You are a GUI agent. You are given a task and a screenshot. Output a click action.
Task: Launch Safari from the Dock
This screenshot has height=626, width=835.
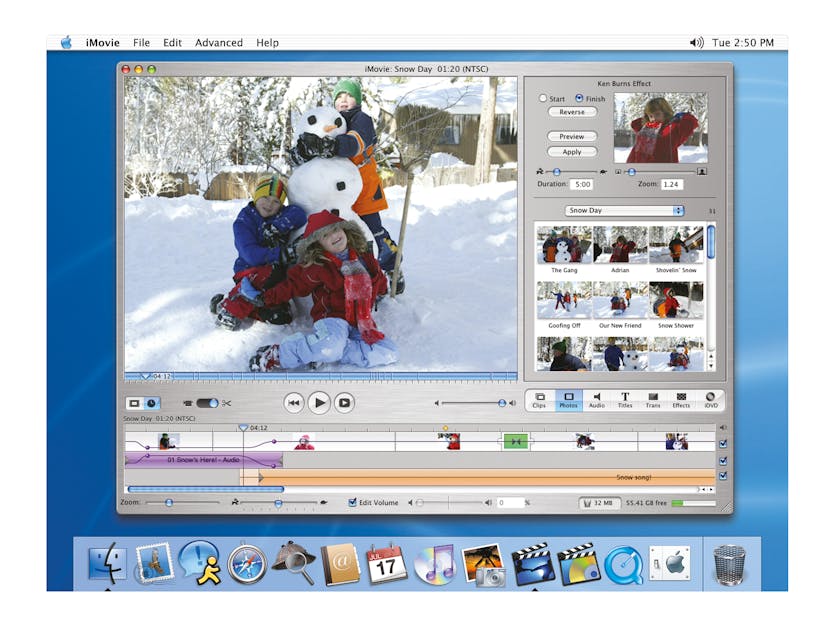(x=245, y=565)
